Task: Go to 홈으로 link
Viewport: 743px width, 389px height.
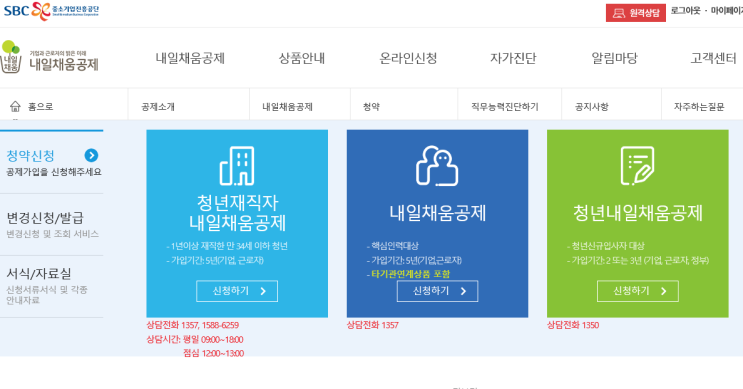Action: click(40, 107)
